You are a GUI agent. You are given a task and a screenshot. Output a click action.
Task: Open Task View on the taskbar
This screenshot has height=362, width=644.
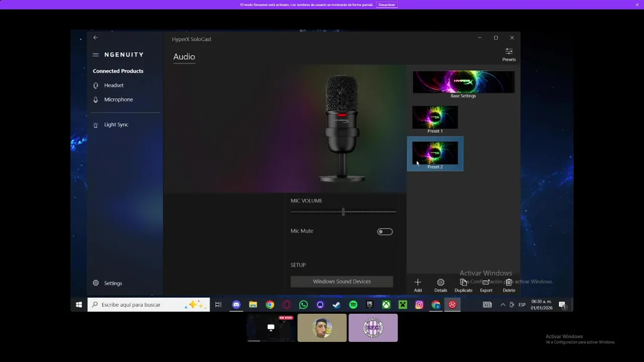tap(218, 305)
